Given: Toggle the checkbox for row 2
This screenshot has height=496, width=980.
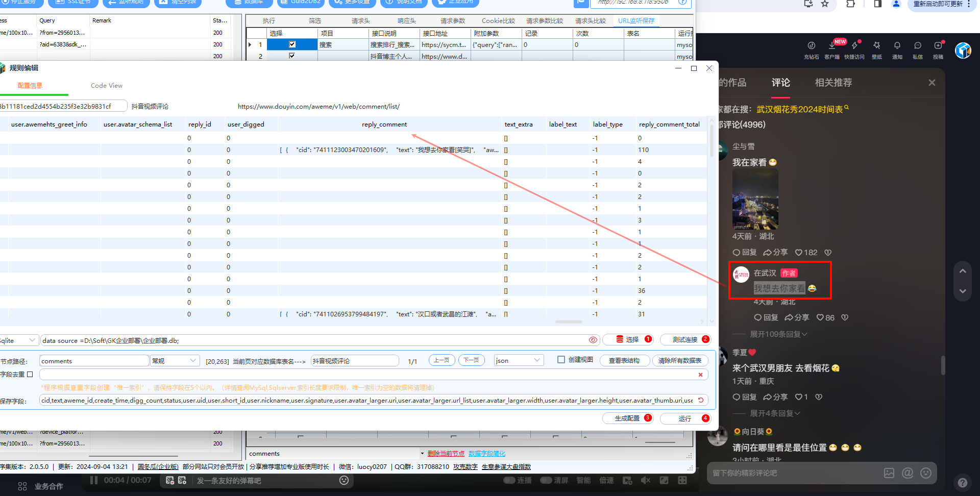Looking at the screenshot, I should [x=292, y=56].
